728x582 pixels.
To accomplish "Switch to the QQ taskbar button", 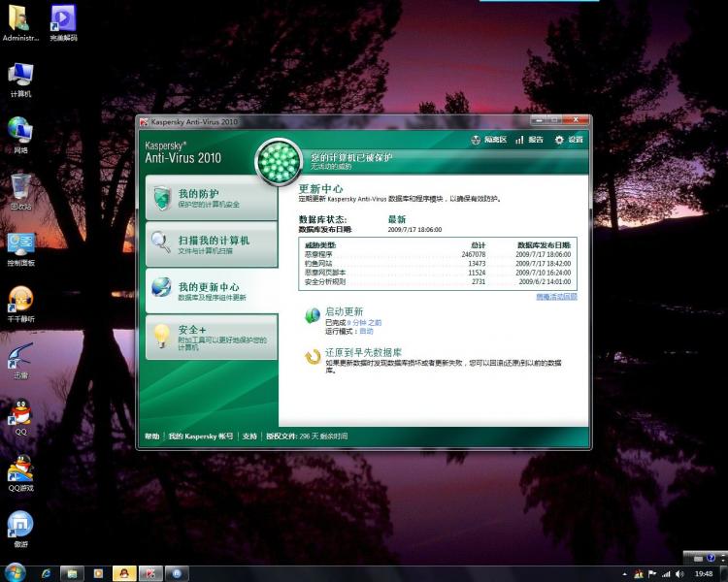I will (x=124, y=573).
